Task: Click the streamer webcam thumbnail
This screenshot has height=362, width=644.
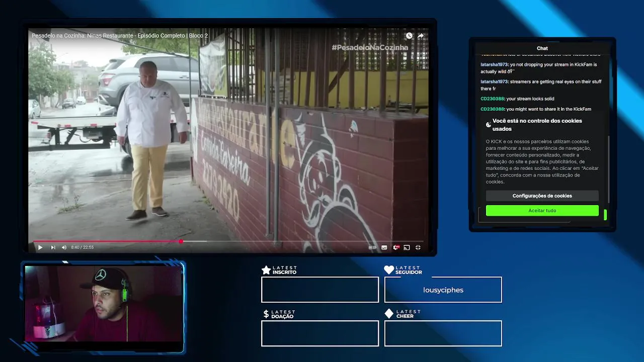Action: coord(104,304)
